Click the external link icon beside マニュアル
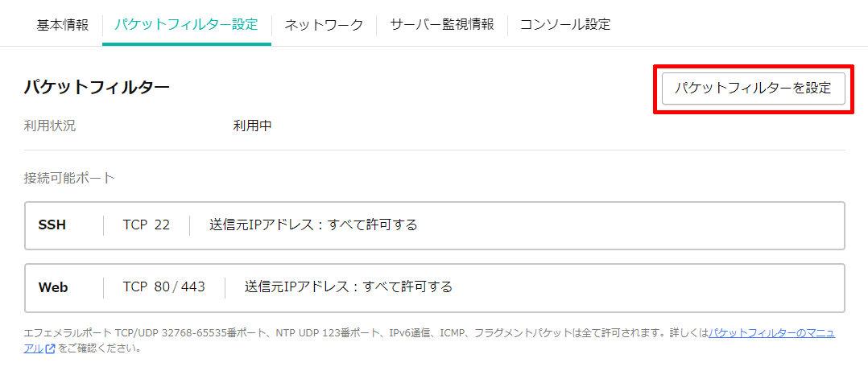 [x=51, y=349]
